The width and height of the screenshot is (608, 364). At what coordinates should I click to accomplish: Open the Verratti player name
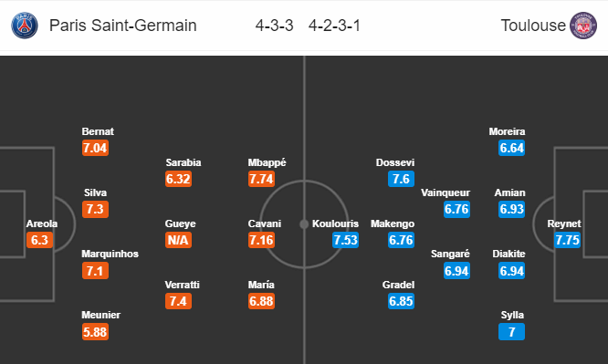pyautogui.click(x=183, y=285)
